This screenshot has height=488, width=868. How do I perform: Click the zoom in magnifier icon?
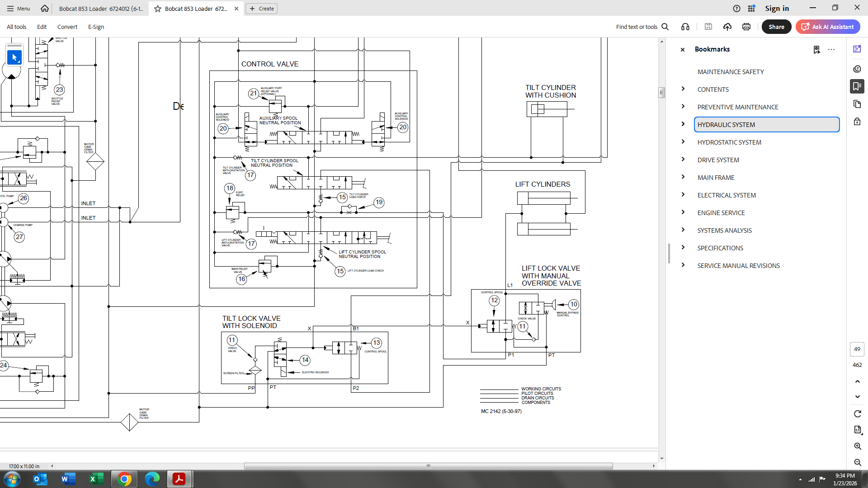[858, 446]
